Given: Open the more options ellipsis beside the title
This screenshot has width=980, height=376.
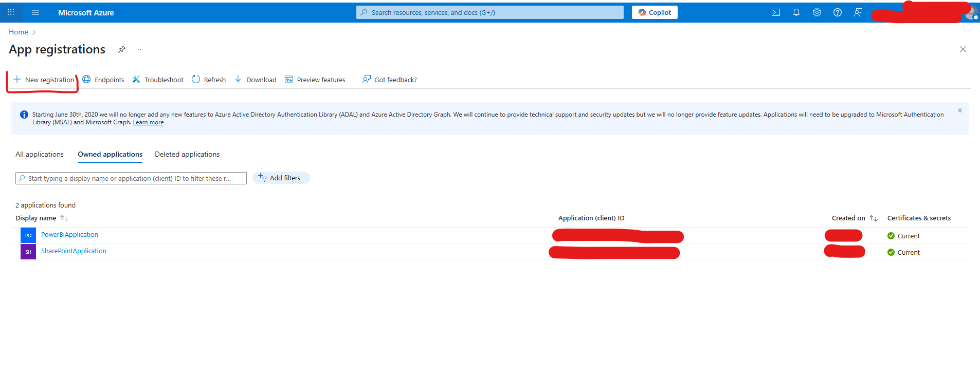Looking at the screenshot, I should (x=138, y=49).
